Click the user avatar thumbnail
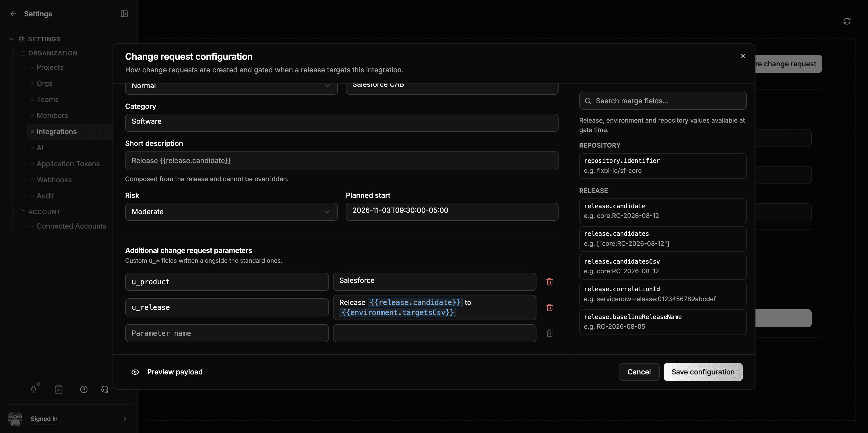 point(15,419)
